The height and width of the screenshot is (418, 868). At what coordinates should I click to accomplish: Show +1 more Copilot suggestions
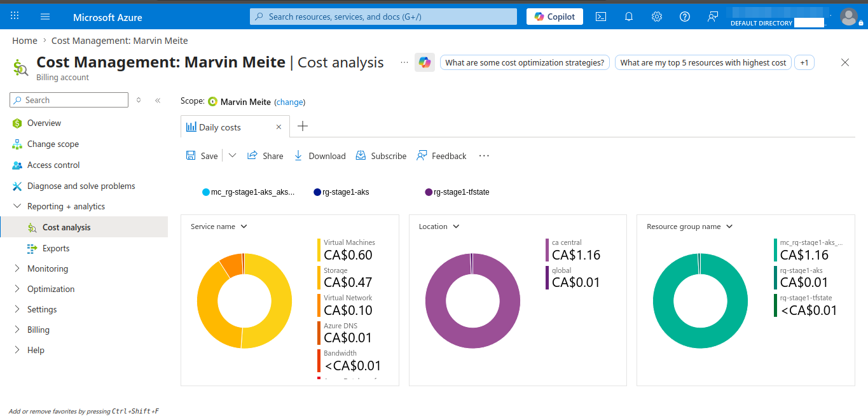pyautogui.click(x=804, y=62)
